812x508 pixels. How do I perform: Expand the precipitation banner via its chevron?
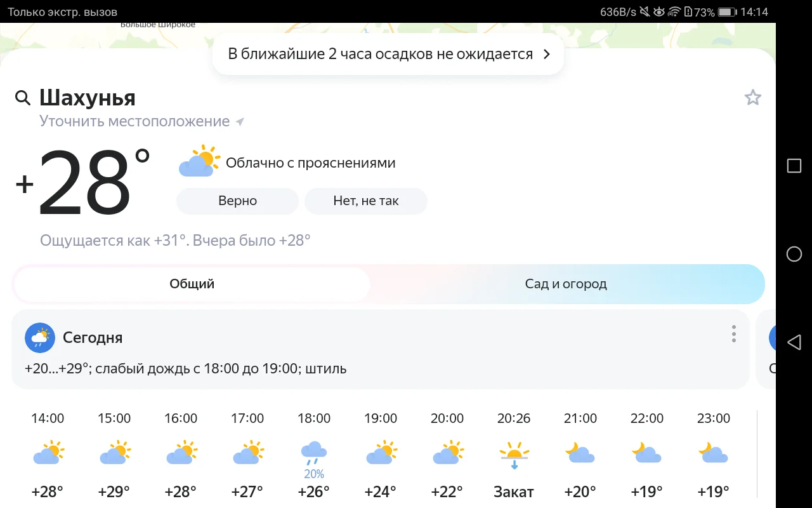(x=546, y=54)
